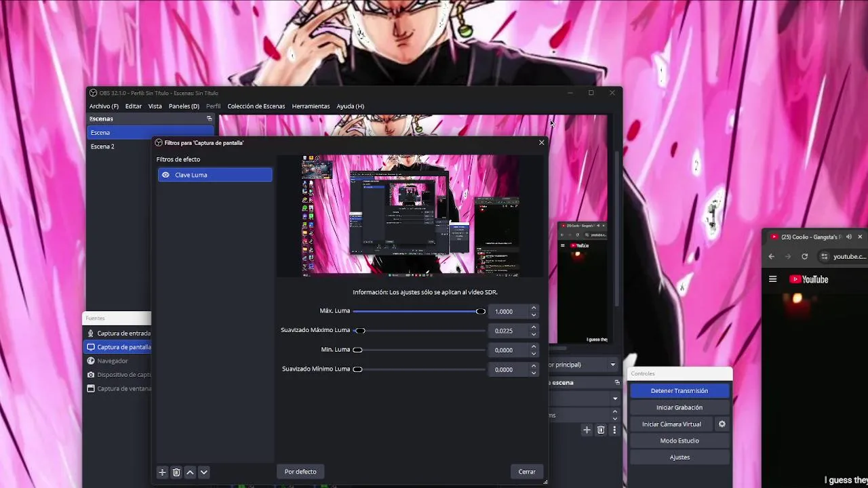Reload the YouTube browser page
Screen dimensions: 868x488
[805, 256]
